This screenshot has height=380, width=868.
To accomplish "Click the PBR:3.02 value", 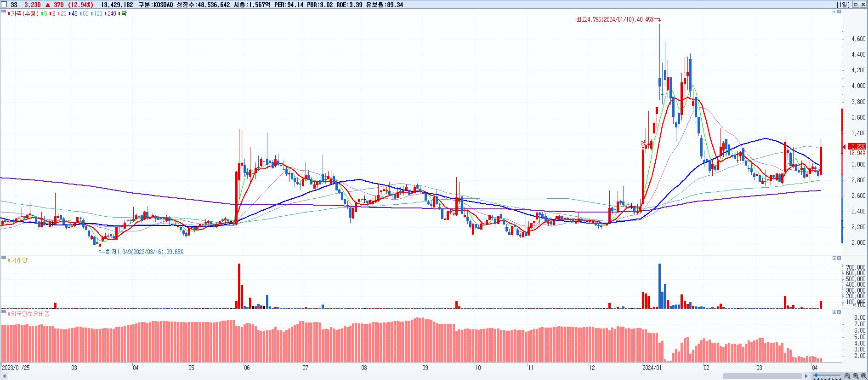I will 320,5.
